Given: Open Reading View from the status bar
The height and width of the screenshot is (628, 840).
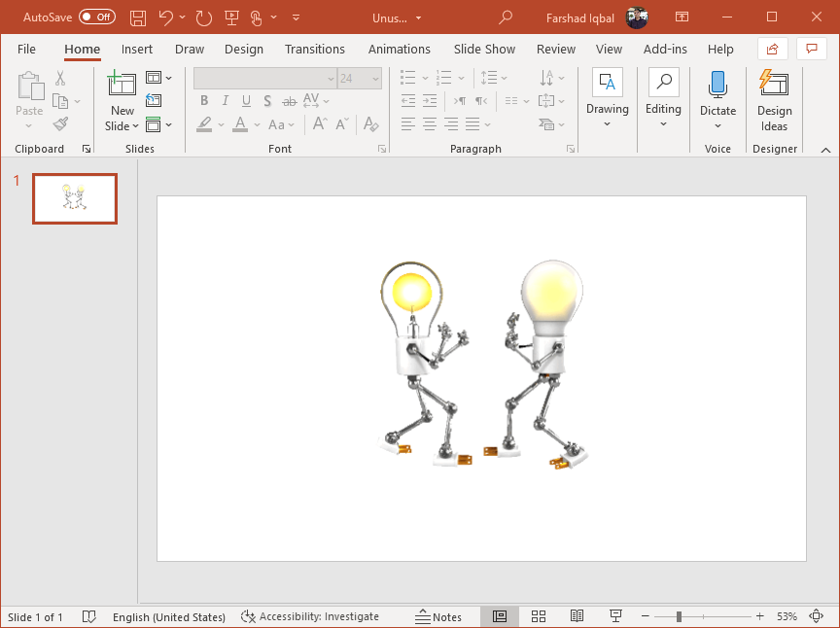Looking at the screenshot, I should [577, 616].
